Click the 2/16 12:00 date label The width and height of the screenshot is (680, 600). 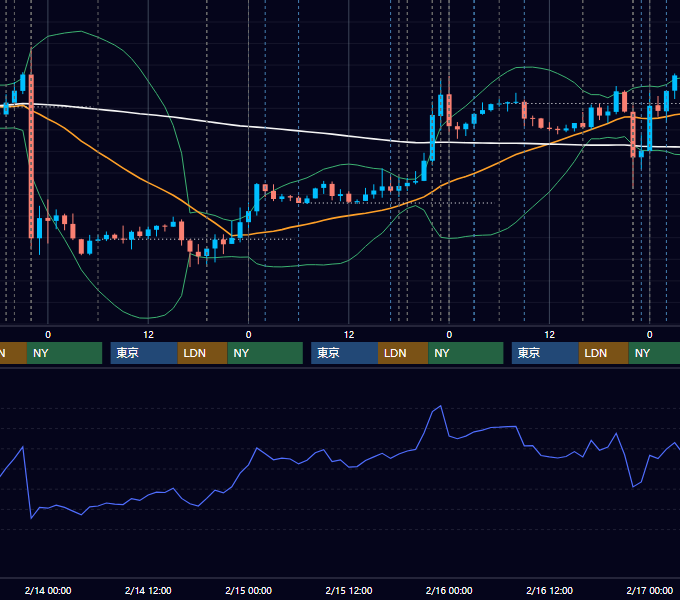549,590
